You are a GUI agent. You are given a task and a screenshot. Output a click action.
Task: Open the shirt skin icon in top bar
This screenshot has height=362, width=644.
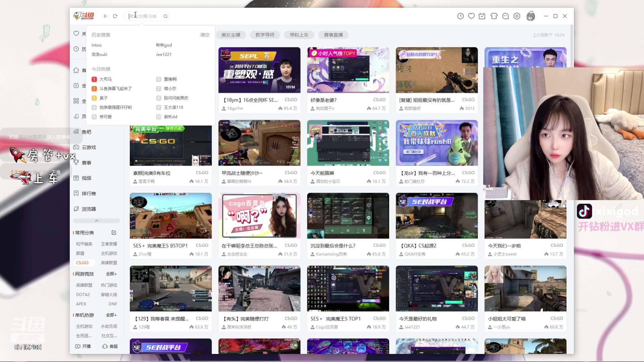(x=494, y=16)
